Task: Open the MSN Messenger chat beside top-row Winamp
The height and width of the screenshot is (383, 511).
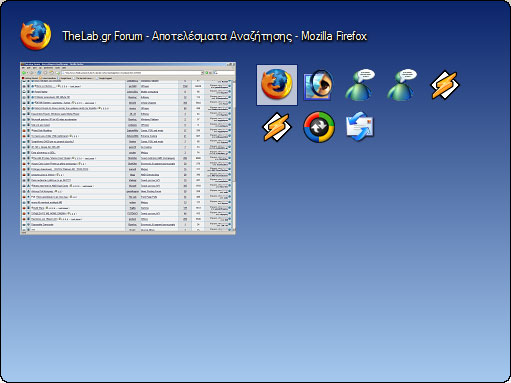Action: click(x=402, y=85)
